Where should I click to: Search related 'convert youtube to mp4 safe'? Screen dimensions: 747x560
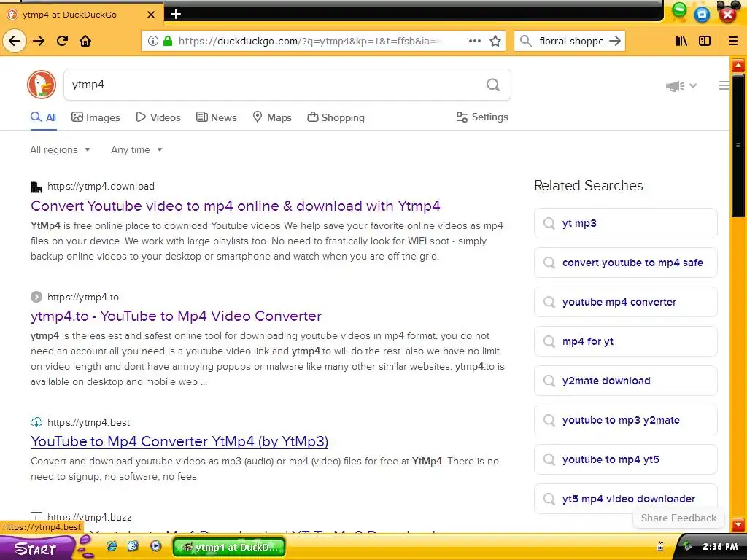[x=625, y=262]
